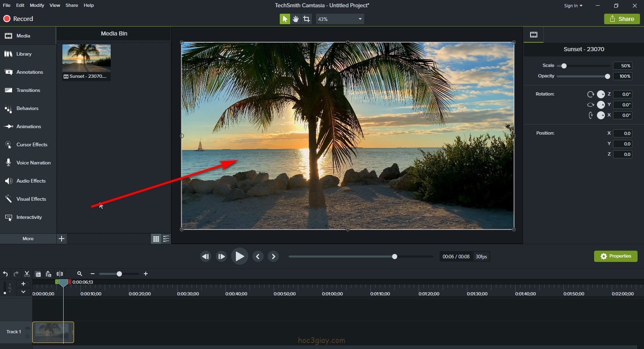Click the green Share button
The width and height of the screenshot is (644, 349).
click(x=622, y=19)
